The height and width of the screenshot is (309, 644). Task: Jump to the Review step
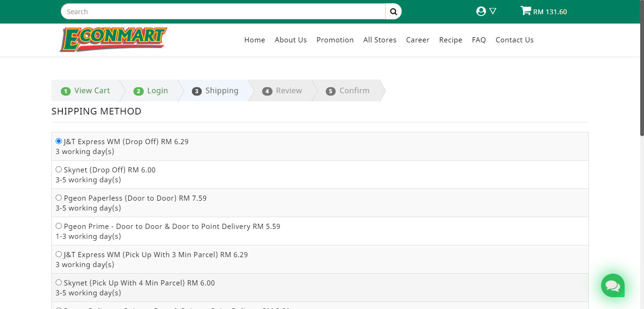pyautogui.click(x=282, y=90)
